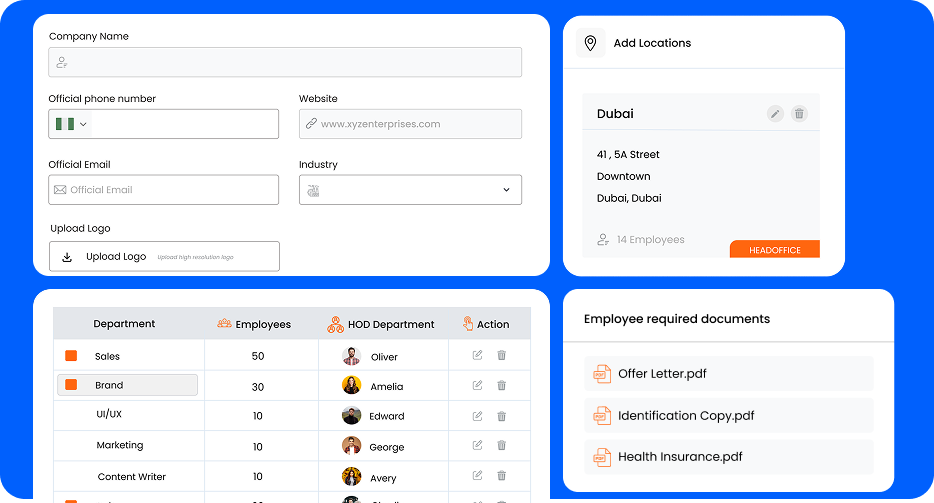Click the location pin icon beside Add Locations

coord(590,43)
